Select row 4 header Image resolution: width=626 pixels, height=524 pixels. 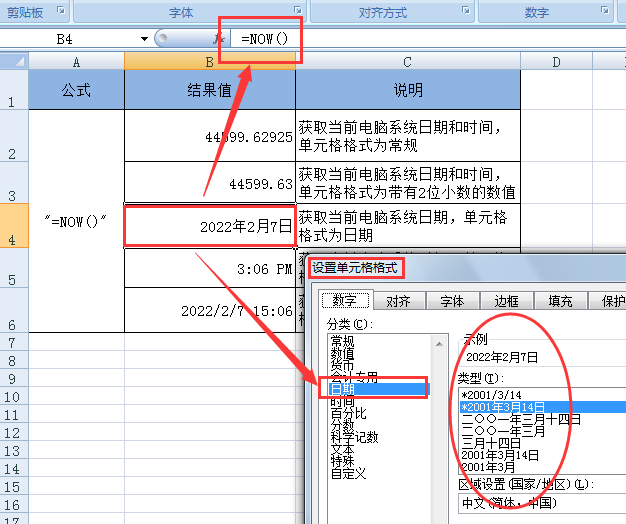tap(14, 225)
